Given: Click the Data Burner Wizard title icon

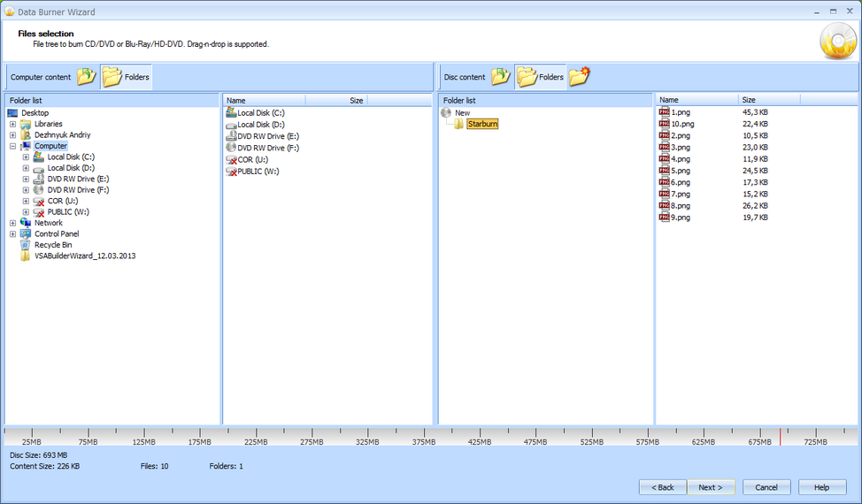Looking at the screenshot, I should coord(10,11).
